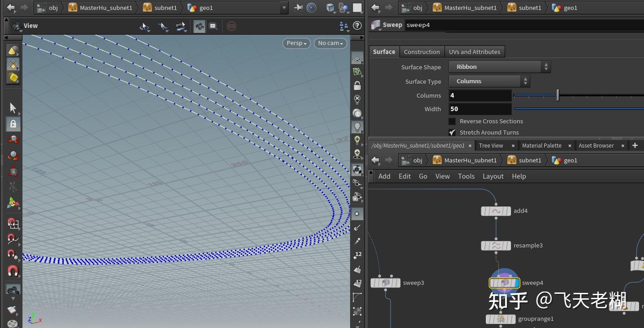Enable Reverse Cross Sections checkbox
644x328 pixels.
point(452,121)
